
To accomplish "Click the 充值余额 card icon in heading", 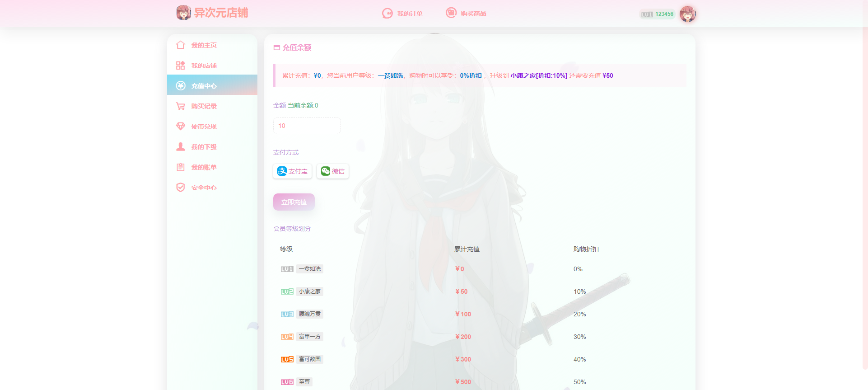I will (277, 47).
